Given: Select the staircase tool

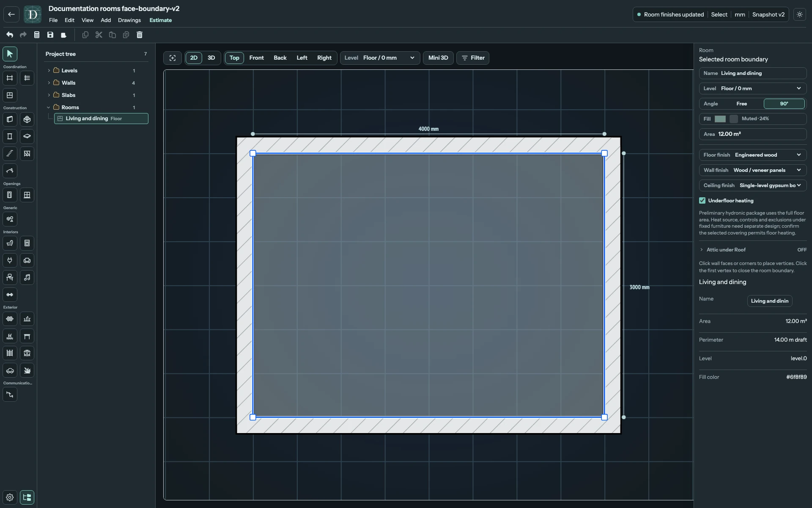Looking at the screenshot, I should click(x=10, y=154).
